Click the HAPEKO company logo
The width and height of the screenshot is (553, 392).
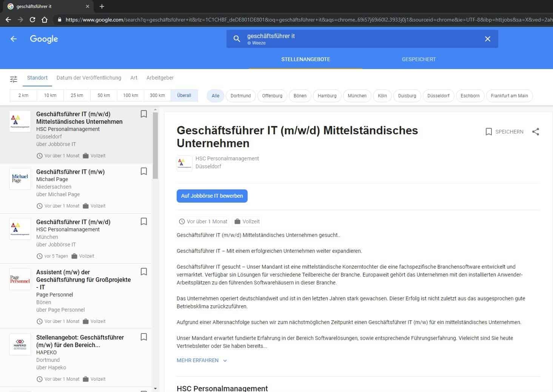pos(20,344)
